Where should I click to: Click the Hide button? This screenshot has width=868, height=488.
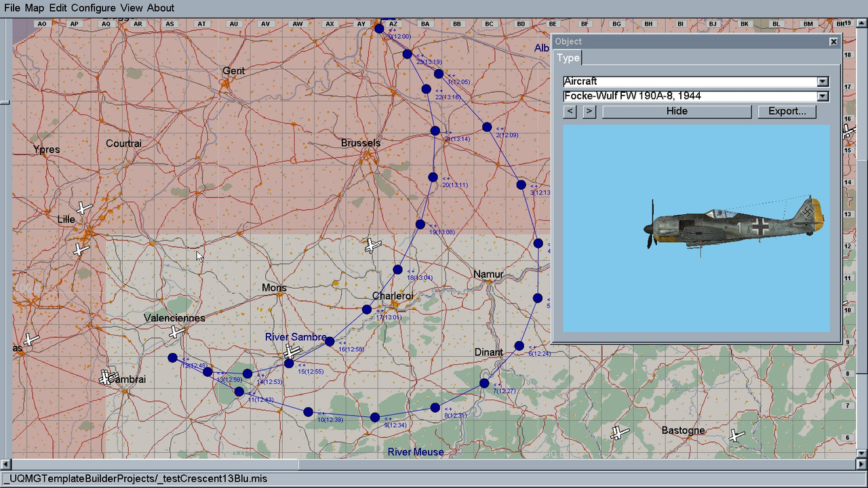pyautogui.click(x=677, y=111)
